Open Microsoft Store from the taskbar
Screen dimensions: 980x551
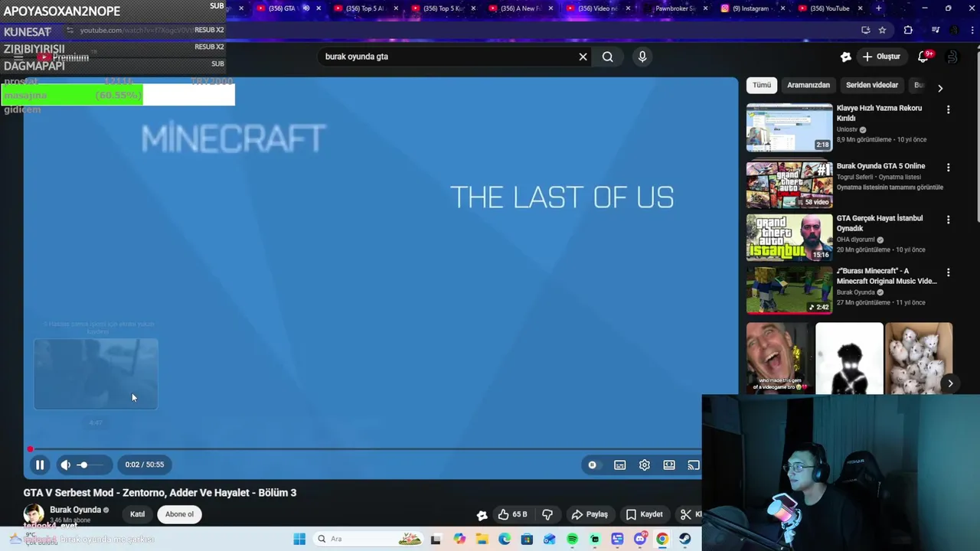point(527,539)
